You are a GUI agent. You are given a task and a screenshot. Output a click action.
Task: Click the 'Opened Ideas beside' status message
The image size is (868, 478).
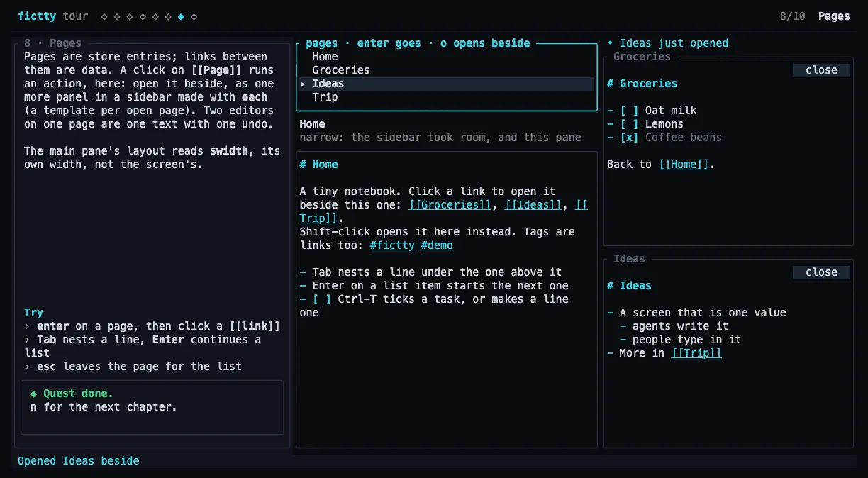tap(79, 461)
